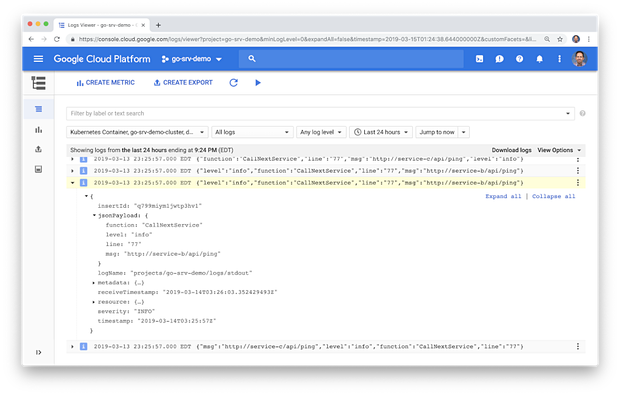Open View Options dropdown

[559, 150]
